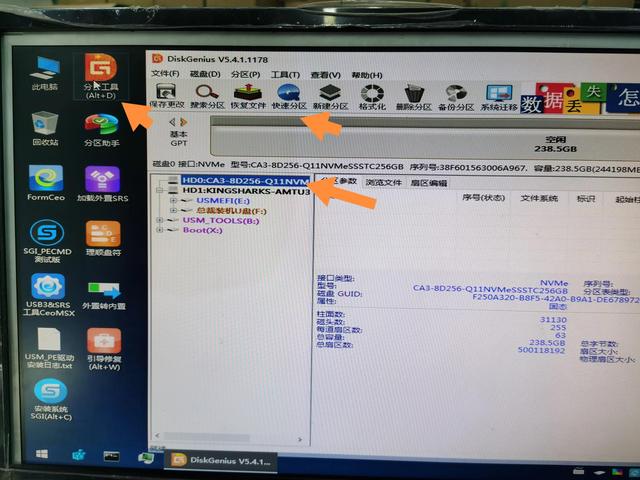
Task: Open the 查看(V) menu
Action: (325, 75)
